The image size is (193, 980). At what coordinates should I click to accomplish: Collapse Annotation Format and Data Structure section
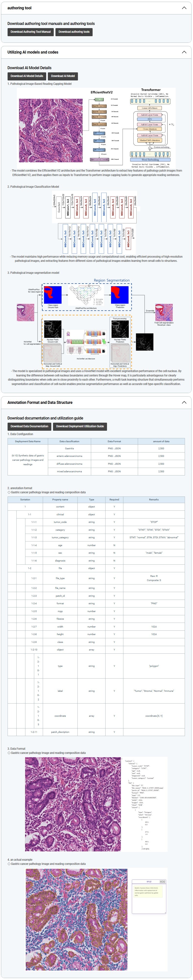184,402
